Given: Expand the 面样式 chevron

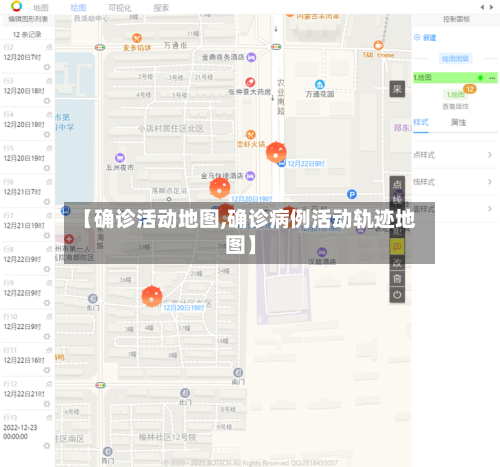Looking at the screenshot, I should 490,209.
